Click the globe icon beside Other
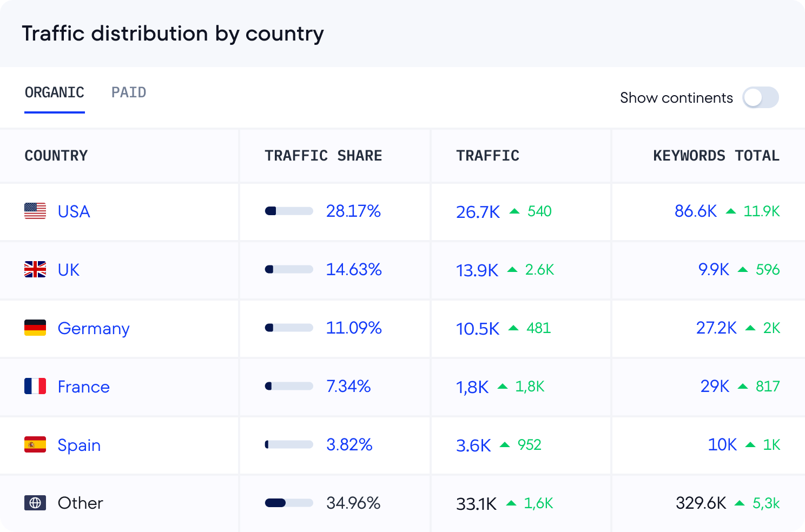This screenshot has width=805, height=532. pos(35,503)
